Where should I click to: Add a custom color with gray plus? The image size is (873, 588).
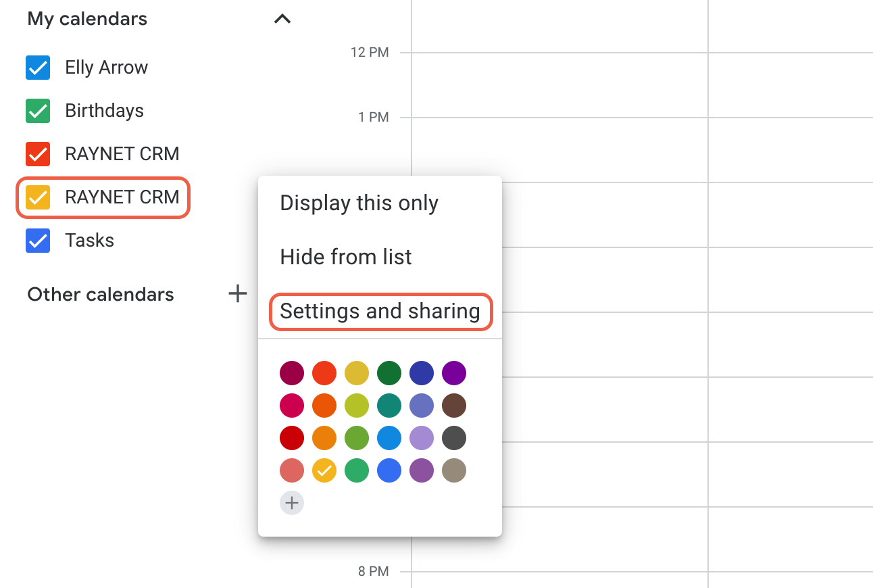(x=292, y=503)
